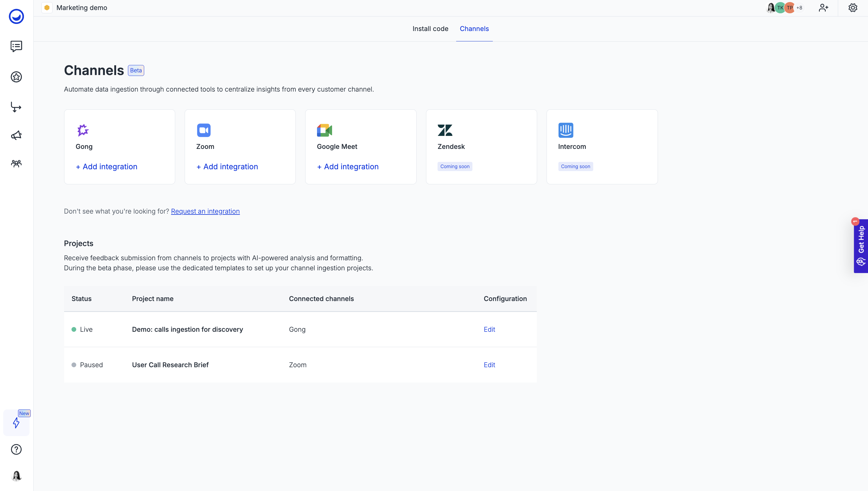This screenshot has height=491, width=868.
Task: Open the users group sidebar icon
Action: pos(16,164)
